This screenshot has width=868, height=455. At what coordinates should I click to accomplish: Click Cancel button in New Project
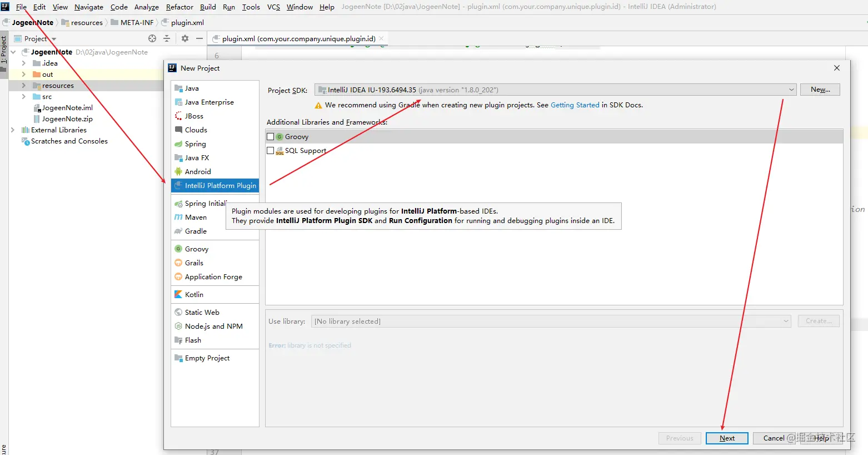(x=774, y=438)
